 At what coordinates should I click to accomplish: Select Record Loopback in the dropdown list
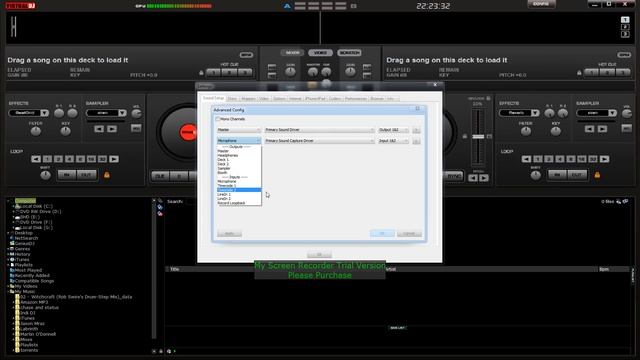tap(239, 203)
